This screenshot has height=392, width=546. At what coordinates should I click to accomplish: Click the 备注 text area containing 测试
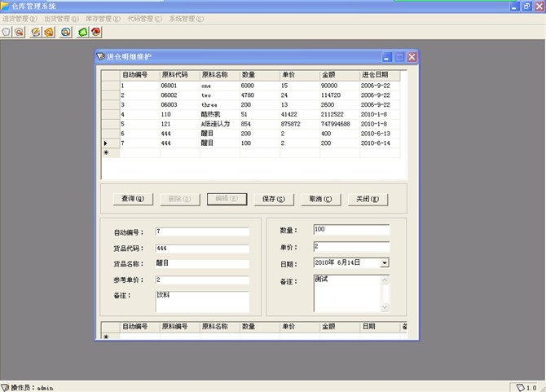347,293
